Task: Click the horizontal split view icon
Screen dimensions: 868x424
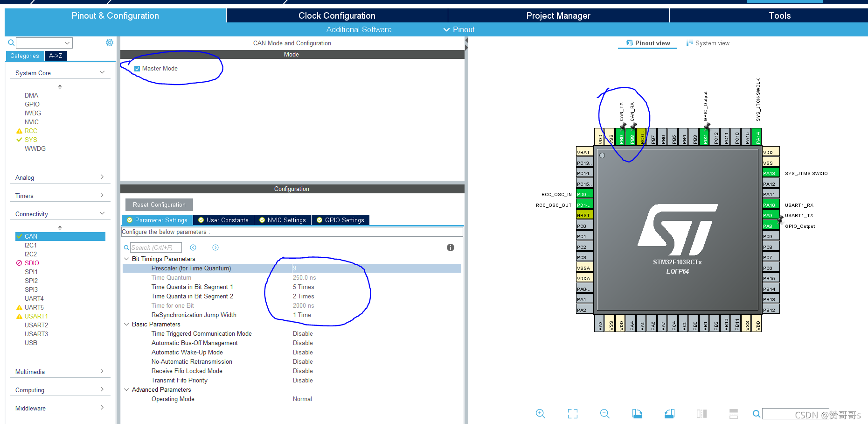Action: point(734,413)
